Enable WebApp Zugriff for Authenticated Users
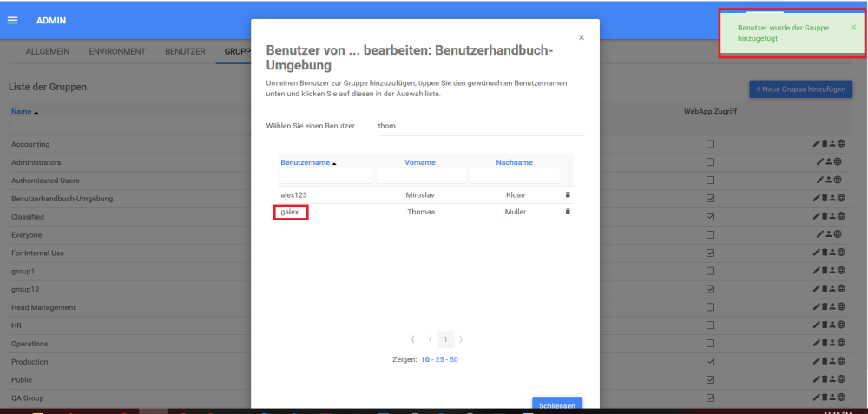This screenshot has width=868, height=414. (x=710, y=180)
